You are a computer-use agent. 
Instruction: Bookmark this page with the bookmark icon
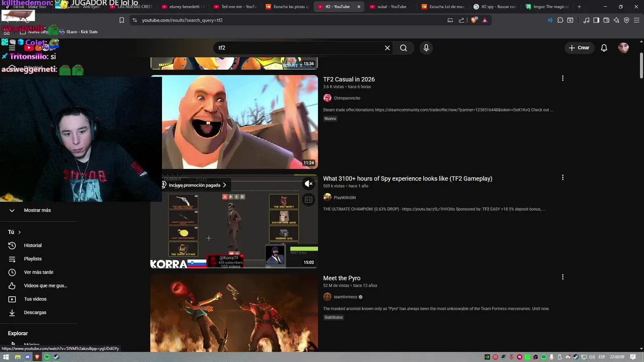click(122, 20)
